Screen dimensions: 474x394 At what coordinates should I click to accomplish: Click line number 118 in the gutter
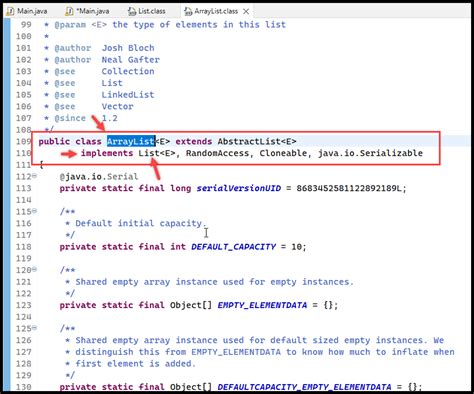pos(23,247)
